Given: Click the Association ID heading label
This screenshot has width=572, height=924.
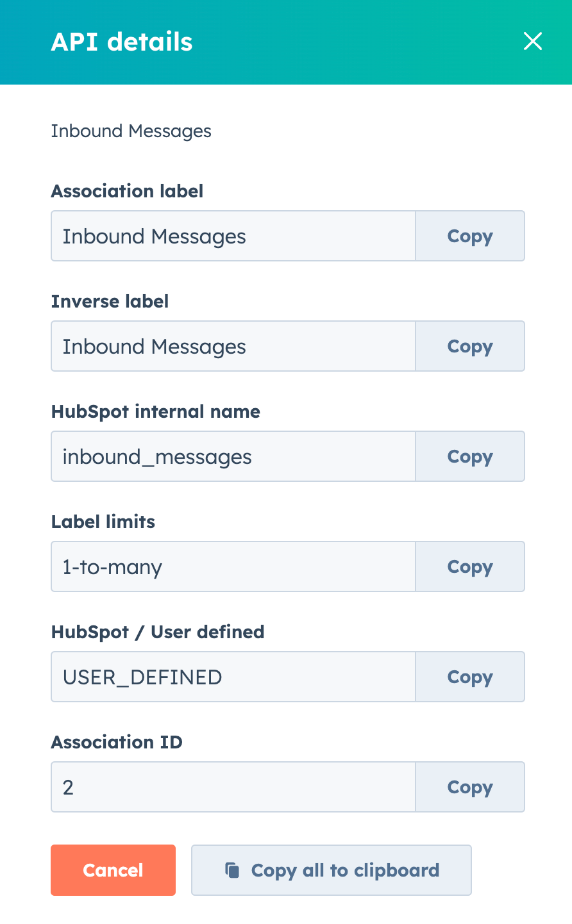Looking at the screenshot, I should pos(117,742).
